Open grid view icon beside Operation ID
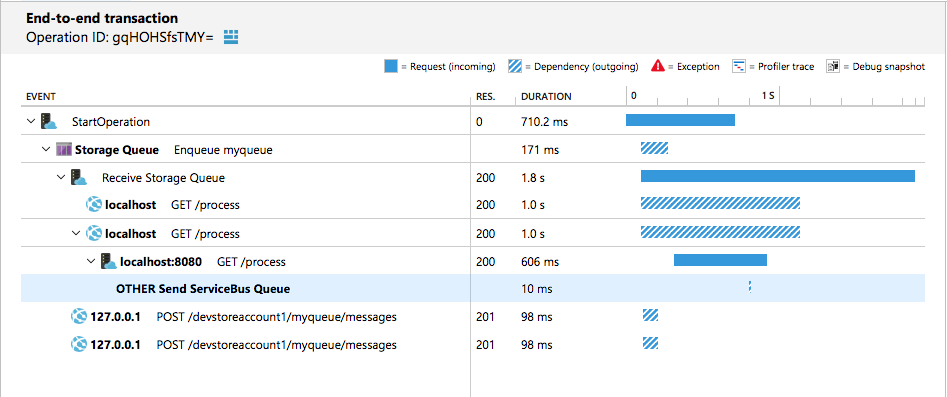 click(x=231, y=37)
